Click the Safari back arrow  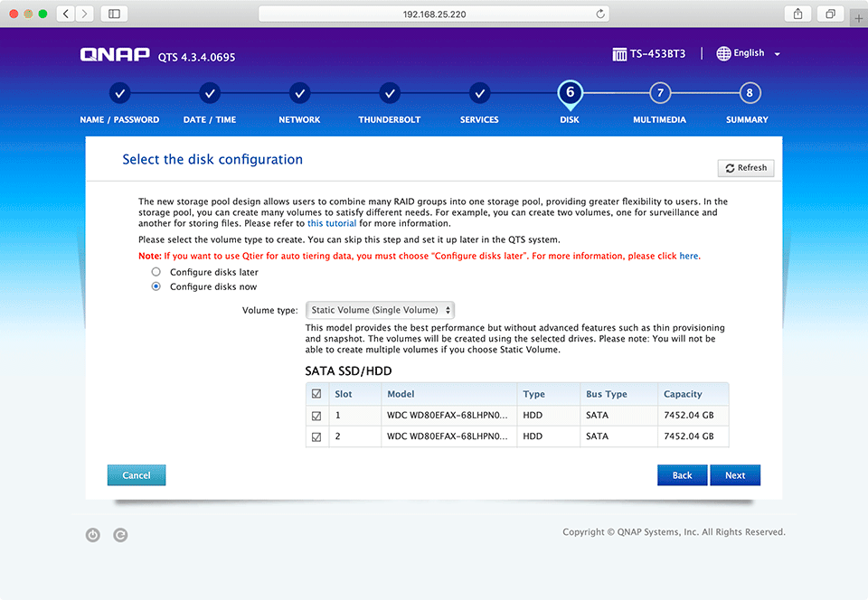click(66, 14)
